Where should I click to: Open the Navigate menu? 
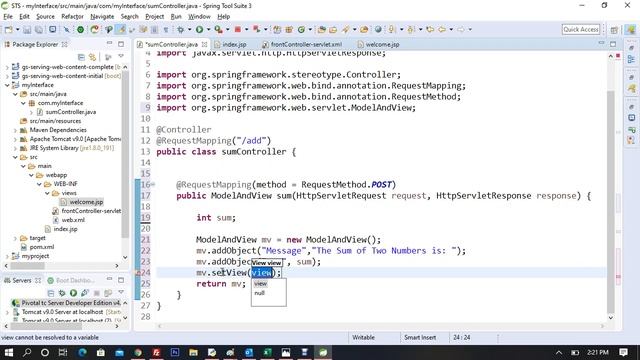click(x=102, y=16)
